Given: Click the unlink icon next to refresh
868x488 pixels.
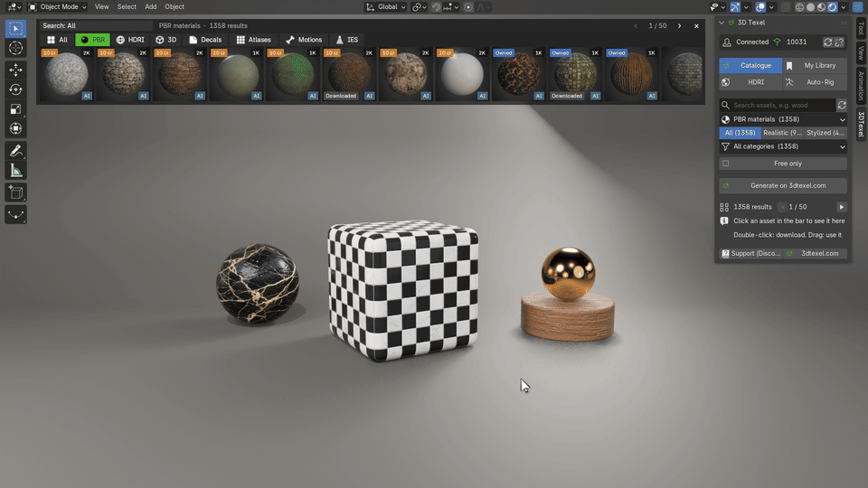Looking at the screenshot, I should pyautogui.click(x=839, y=42).
